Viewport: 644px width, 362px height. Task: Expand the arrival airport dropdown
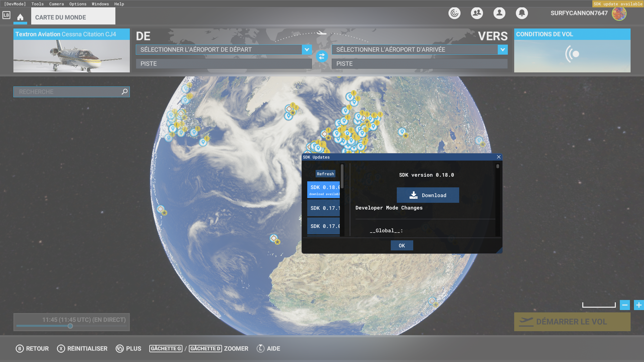(x=502, y=50)
